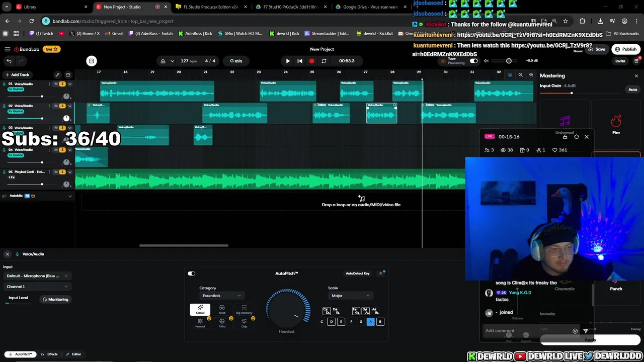Undo the last studio action
Screen dimensions: 644x362
9,61
